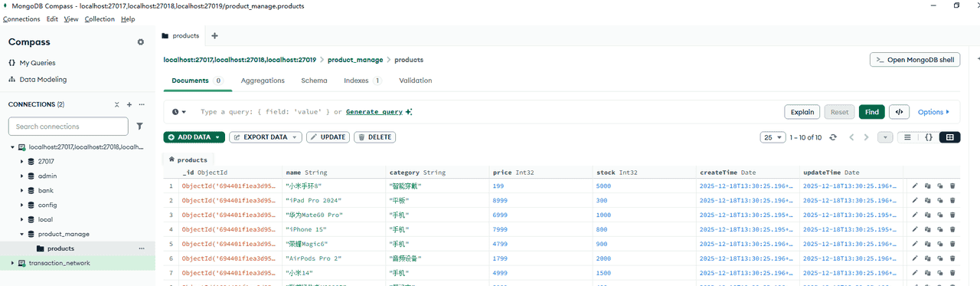Image resolution: width=980 pixels, height=286 pixels.
Task: Open the Edit menu
Action: (52, 19)
